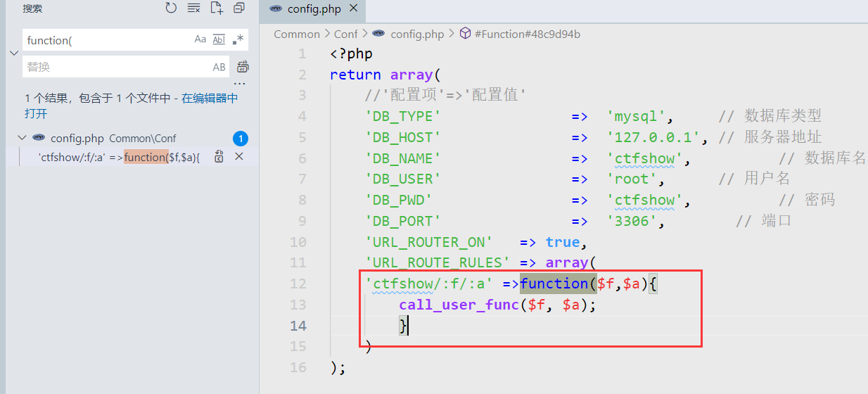Click 'URL_ROUTE_RULES' key text
This screenshot has width=868, height=394.
[x=438, y=262]
